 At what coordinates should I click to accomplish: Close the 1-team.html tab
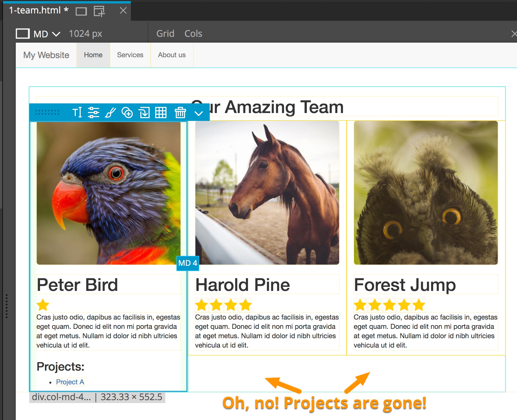click(123, 11)
